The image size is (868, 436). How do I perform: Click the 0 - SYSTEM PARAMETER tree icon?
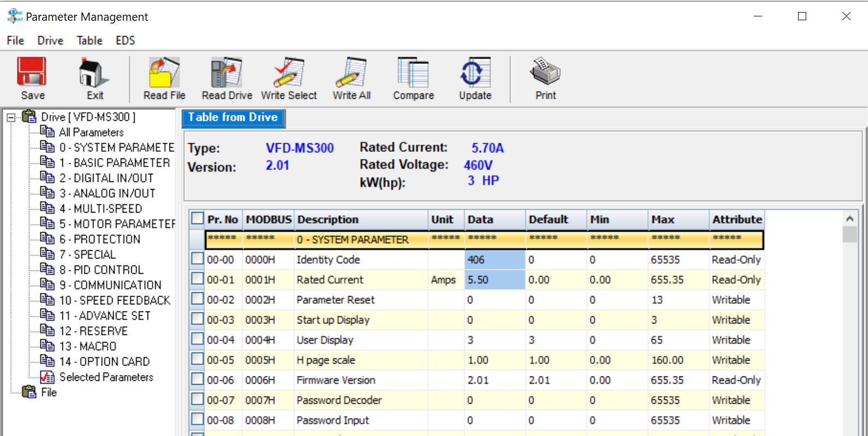(x=48, y=147)
